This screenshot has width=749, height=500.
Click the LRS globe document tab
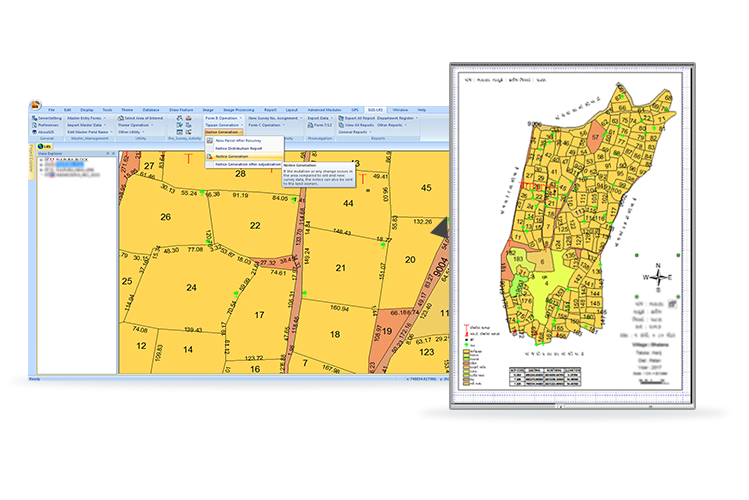[44, 146]
